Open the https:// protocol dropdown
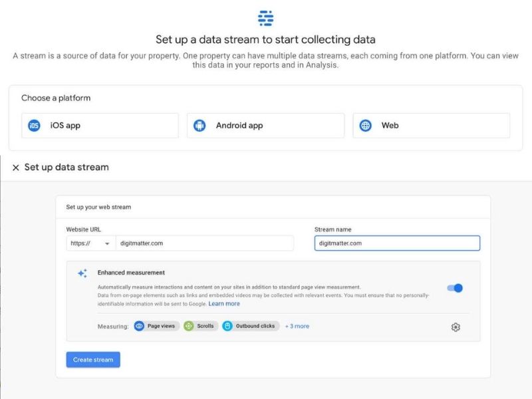 click(x=91, y=243)
